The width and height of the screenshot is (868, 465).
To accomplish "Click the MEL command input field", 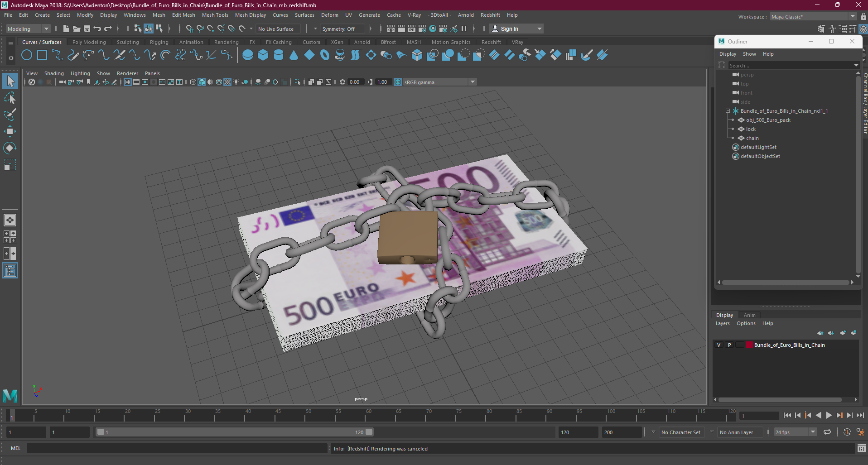I will [x=177, y=448].
